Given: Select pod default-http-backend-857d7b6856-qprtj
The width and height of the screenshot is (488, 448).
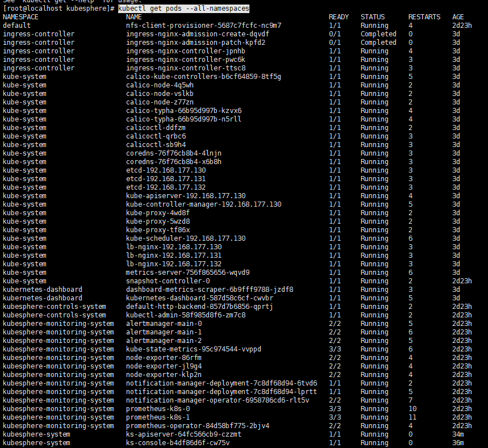Looking at the screenshot, I should click(199, 307).
